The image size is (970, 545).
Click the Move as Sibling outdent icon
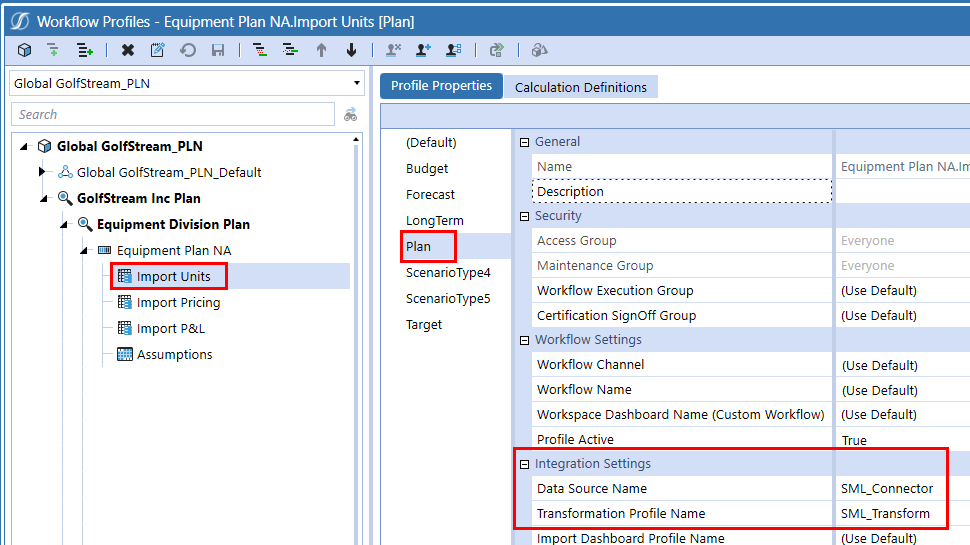click(x=290, y=50)
